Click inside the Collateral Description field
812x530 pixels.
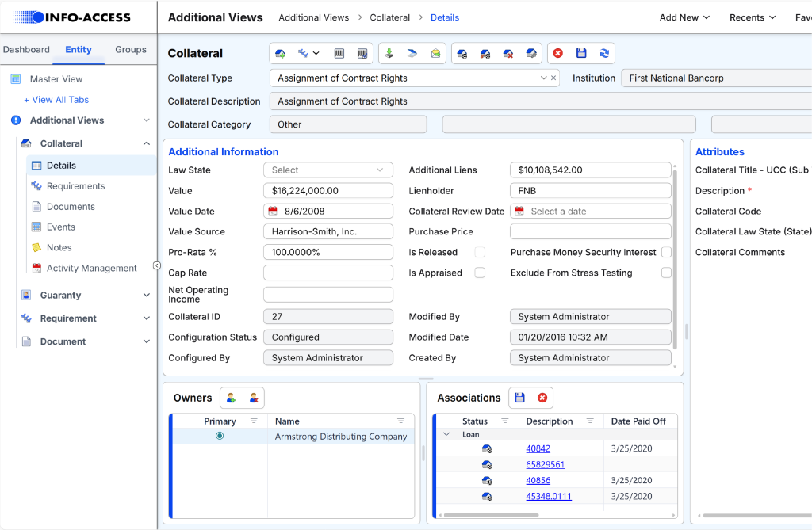(396, 101)
